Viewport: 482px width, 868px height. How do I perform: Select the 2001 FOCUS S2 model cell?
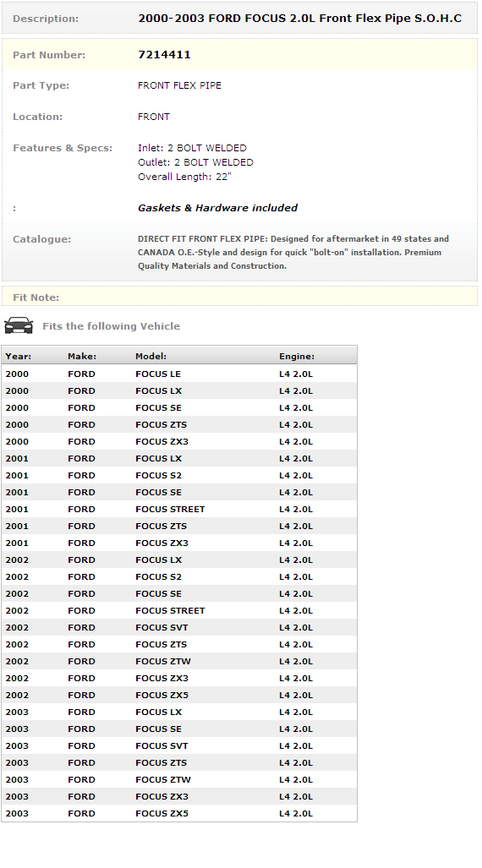(158, 475)
